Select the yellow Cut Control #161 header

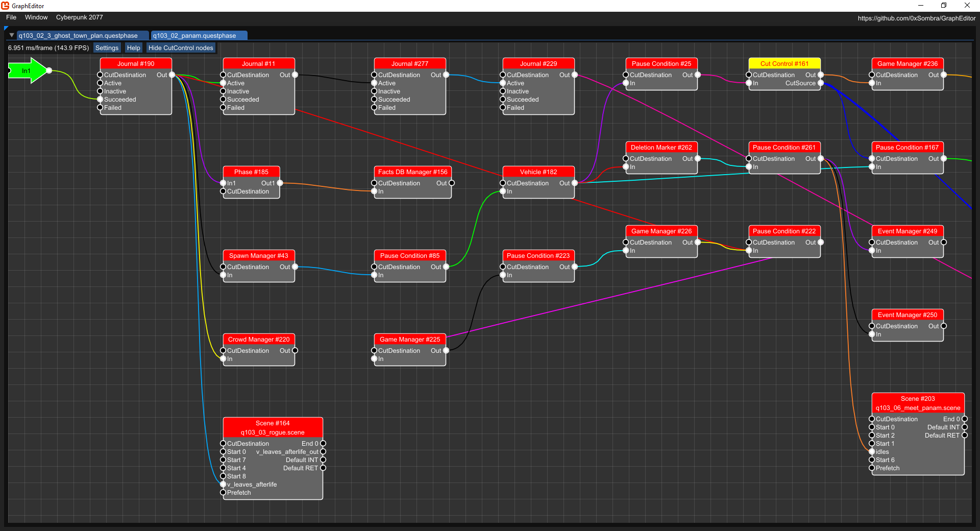[785, 64]
